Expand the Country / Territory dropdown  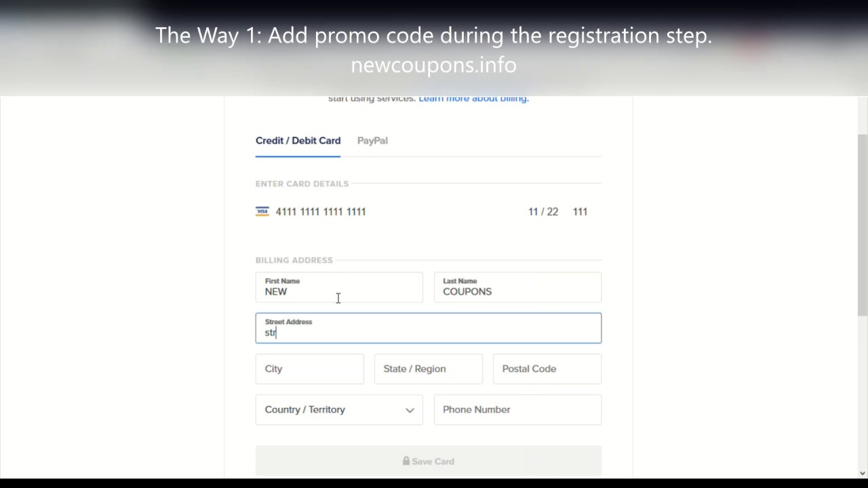(339, 409)
